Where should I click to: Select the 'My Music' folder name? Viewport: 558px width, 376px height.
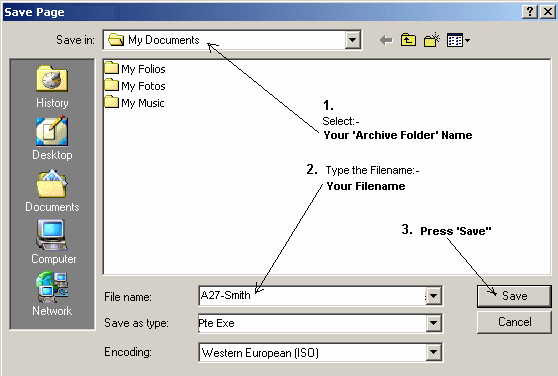[x=142, y=103]
